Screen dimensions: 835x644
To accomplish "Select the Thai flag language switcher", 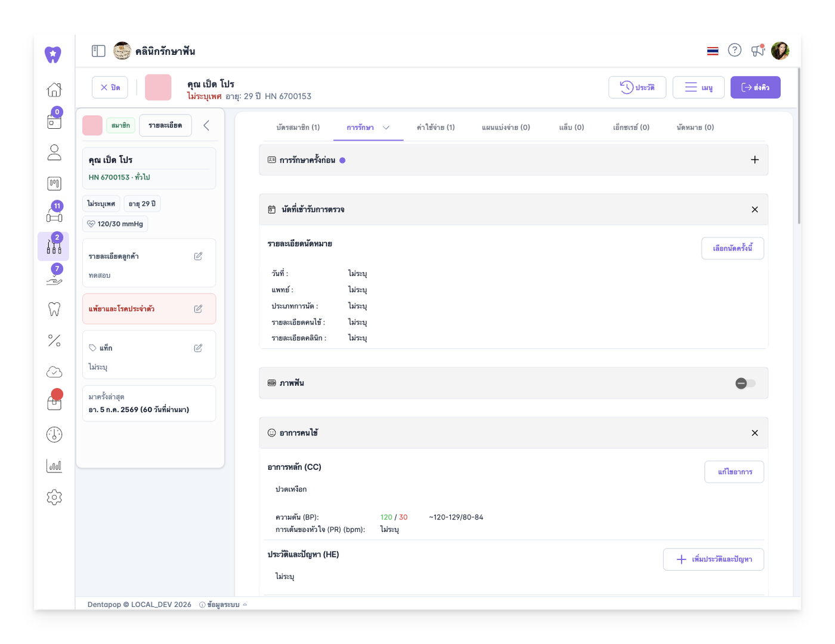I will (x=713, y=51).
